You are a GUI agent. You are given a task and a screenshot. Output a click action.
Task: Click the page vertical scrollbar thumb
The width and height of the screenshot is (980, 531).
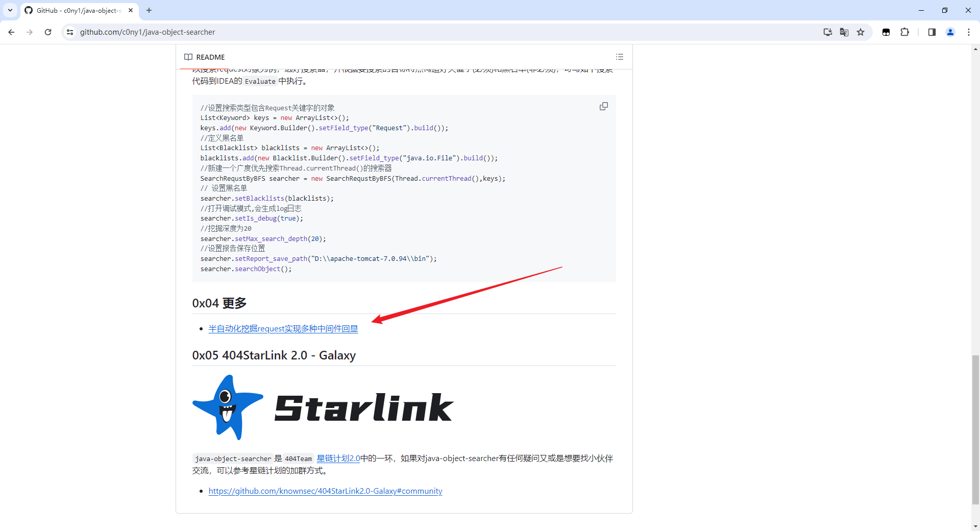975,429
